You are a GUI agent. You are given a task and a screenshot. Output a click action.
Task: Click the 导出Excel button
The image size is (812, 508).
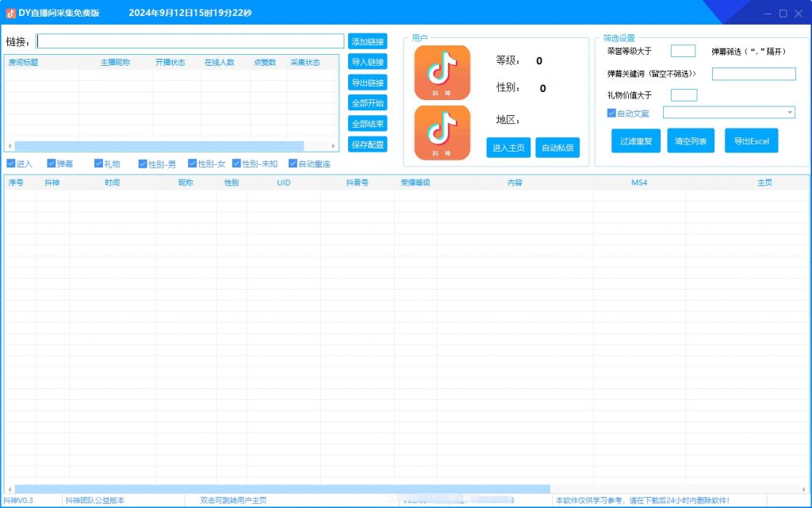751,140
